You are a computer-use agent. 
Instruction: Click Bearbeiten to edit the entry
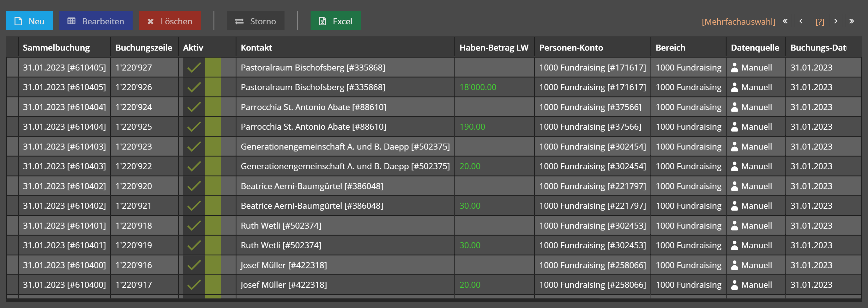coord(96,21)
